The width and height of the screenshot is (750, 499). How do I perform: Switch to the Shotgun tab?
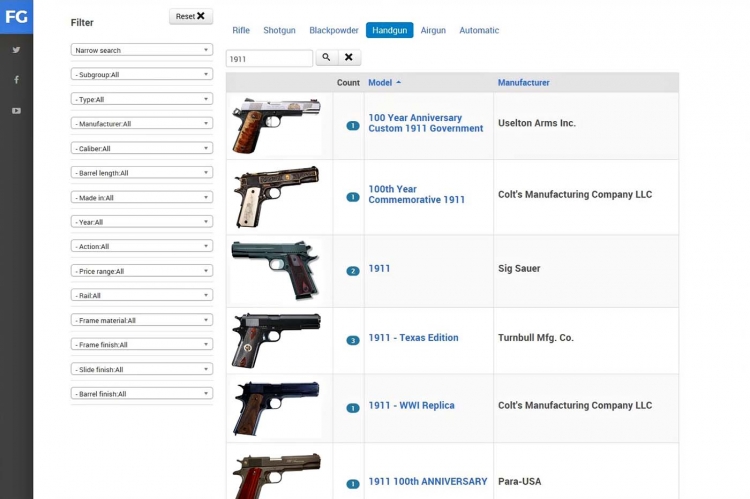pyautogui.click(x=279, y=30)
